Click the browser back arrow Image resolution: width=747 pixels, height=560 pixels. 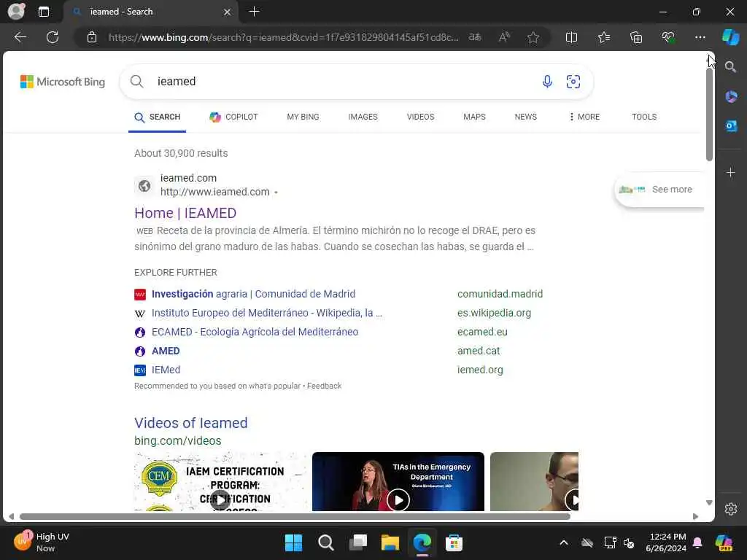[20, 37]
